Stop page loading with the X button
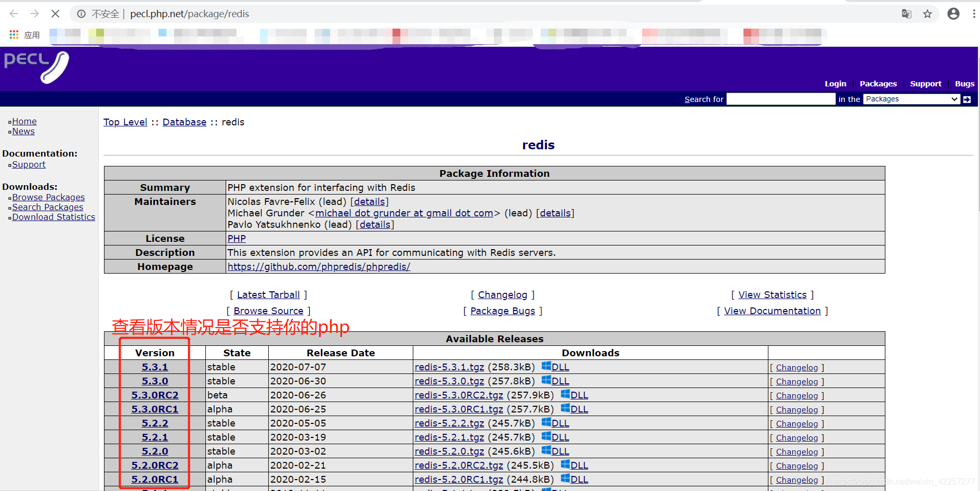The image size is (980, 491). 55,14
